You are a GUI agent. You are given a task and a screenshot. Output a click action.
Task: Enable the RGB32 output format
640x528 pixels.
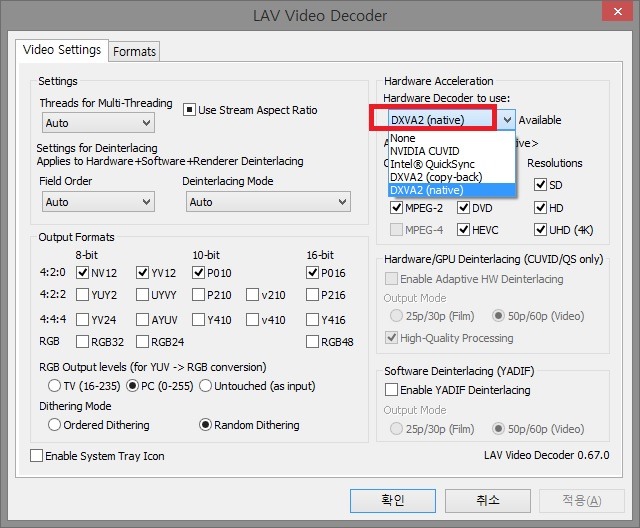[82, 342]
